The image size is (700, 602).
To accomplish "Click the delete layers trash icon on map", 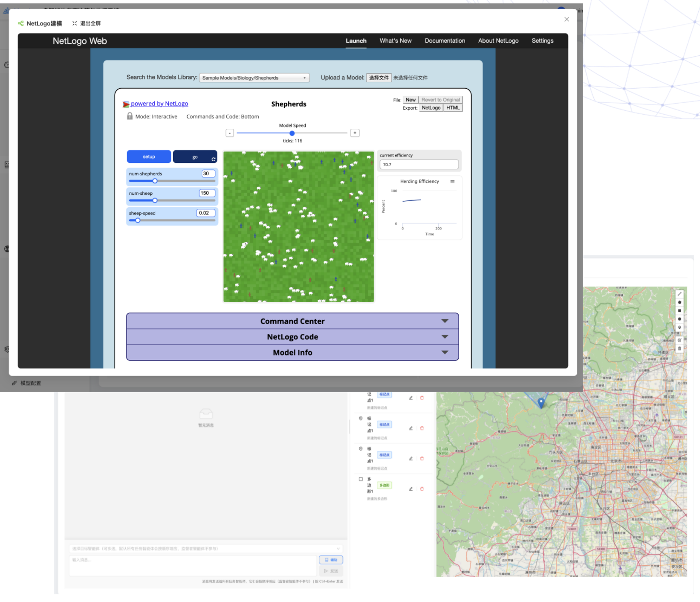I will (x=680, y=348).
